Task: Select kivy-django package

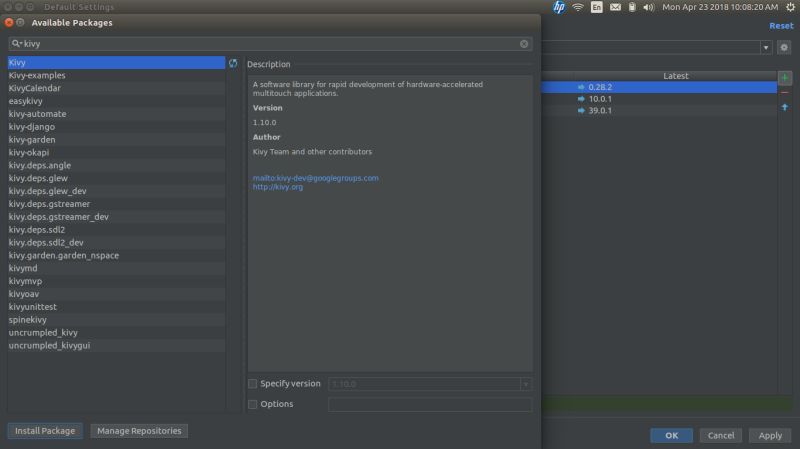Action: (116, 127)
